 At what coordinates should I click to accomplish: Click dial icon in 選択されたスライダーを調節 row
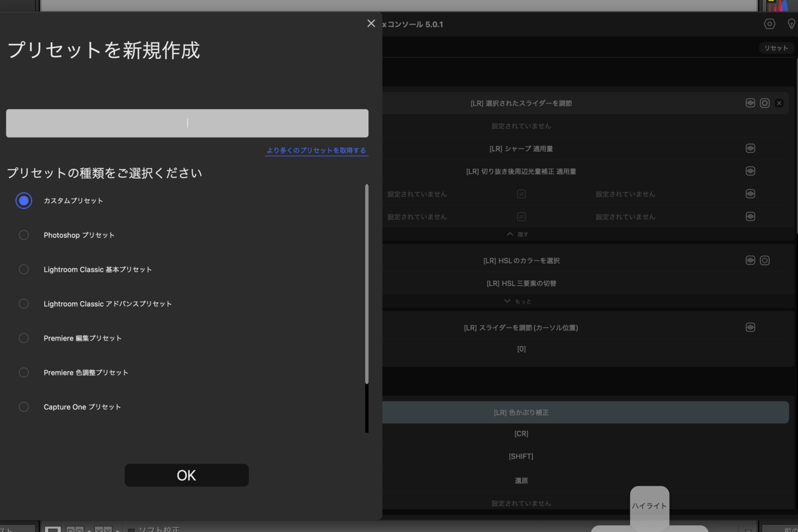pyautogui.click(x=750, y=103)
